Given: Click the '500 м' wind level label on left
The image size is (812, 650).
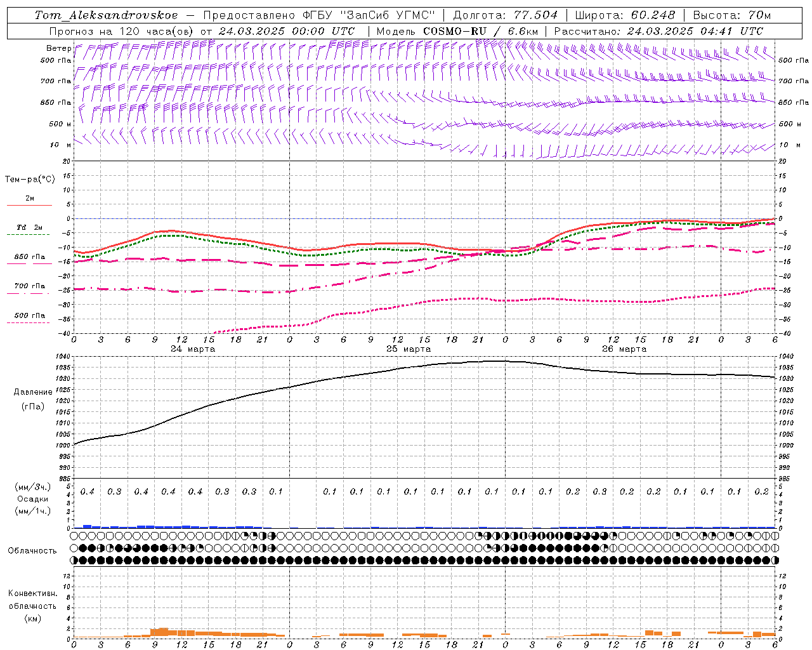Looking at the screenshot, I should click(x=61, y=124).
